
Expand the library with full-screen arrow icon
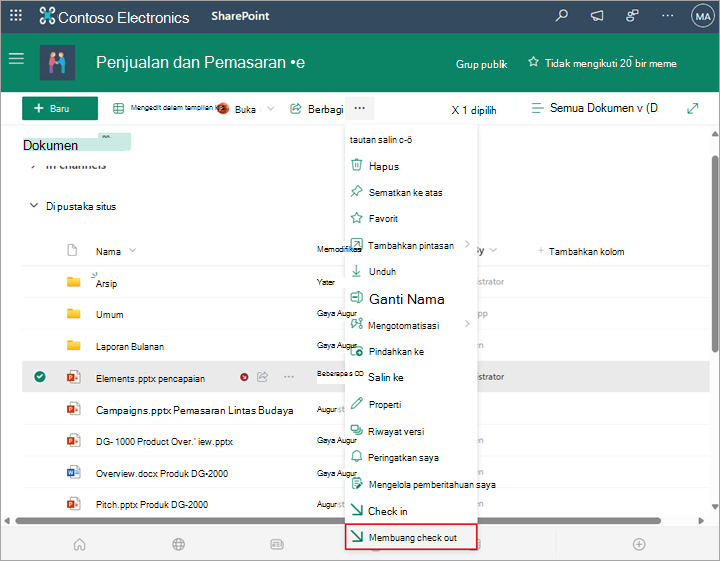pyautogui.click(x=692, y=108)
